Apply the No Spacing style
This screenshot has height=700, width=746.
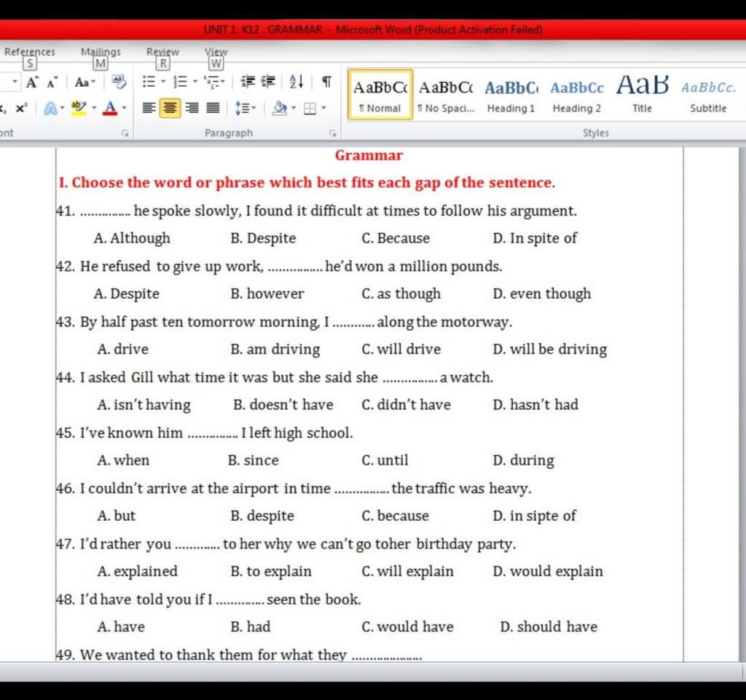(x=446, y=94)
